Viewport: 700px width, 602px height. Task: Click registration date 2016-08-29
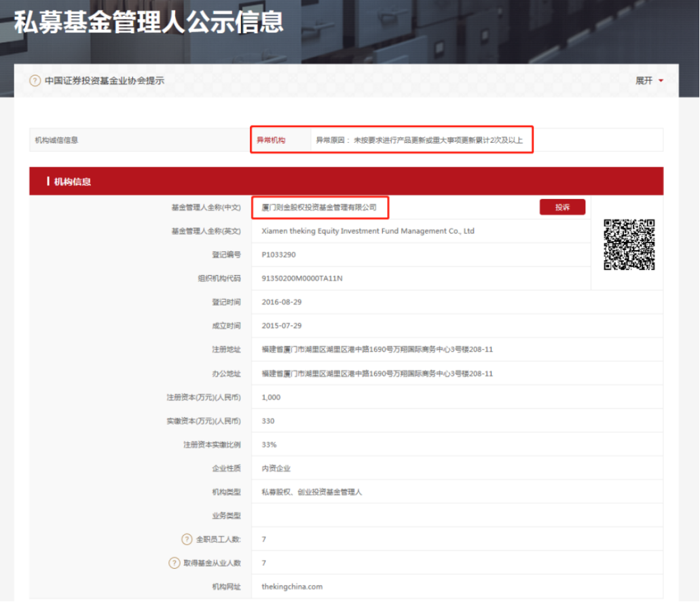point(282,302)
